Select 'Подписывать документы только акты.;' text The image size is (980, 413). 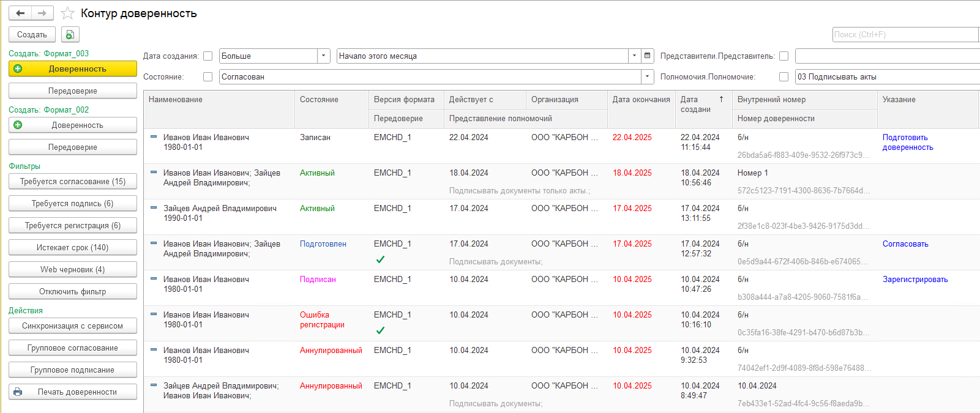pyautogui.click(x=520, y=190)
